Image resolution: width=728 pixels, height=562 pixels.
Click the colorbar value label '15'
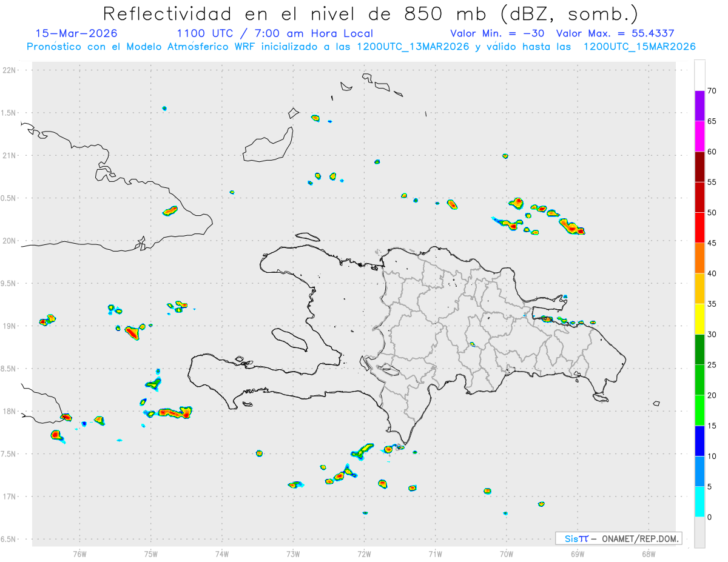tap(712, 426)
